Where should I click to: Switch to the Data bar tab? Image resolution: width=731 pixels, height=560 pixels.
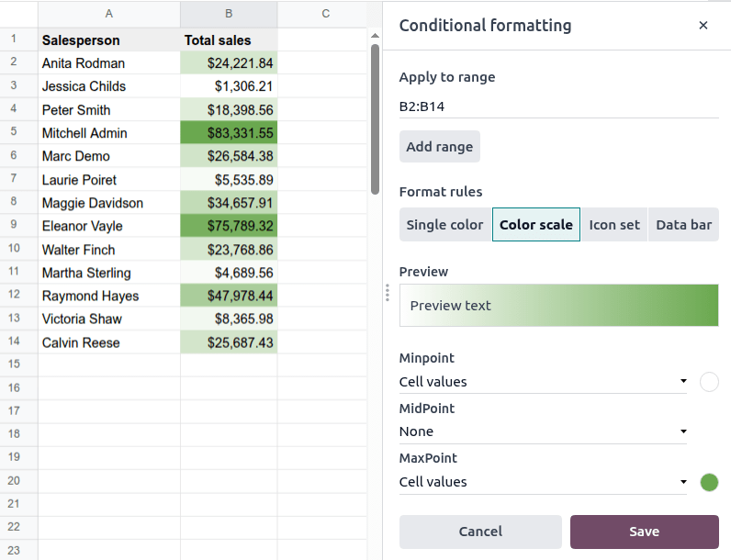point(683,225)
